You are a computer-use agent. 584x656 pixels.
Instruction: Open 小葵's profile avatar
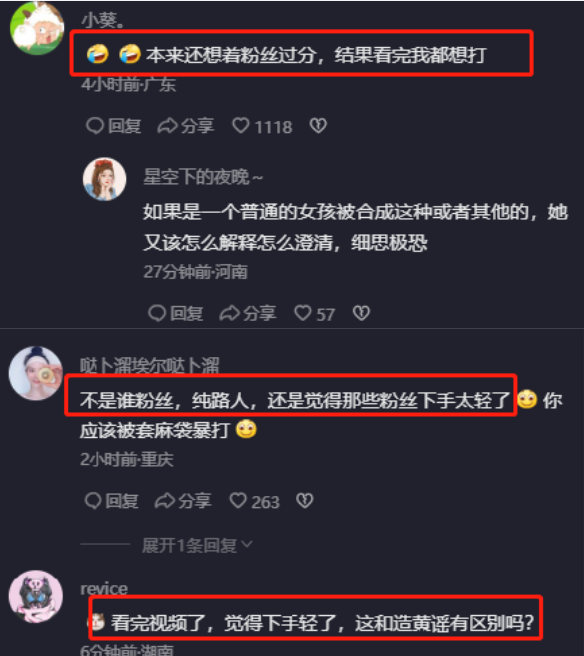pyautogui.click(x=37, y=28)
